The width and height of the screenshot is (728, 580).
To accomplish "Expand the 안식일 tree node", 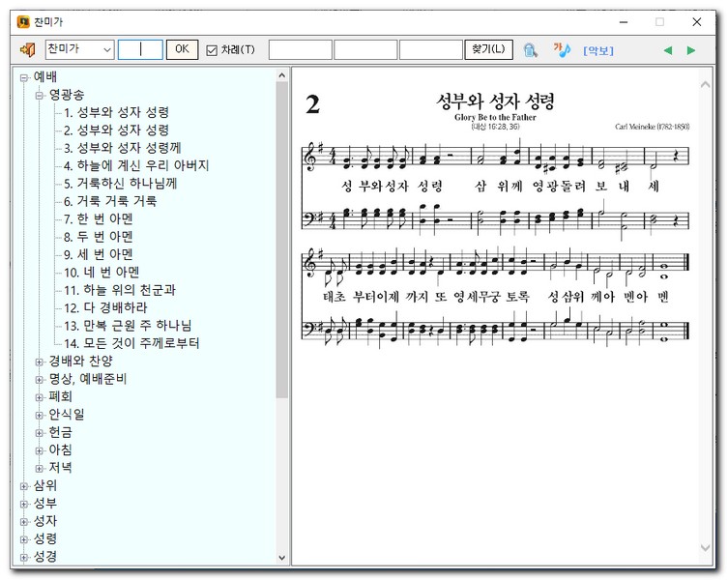I will pos(40,414).
